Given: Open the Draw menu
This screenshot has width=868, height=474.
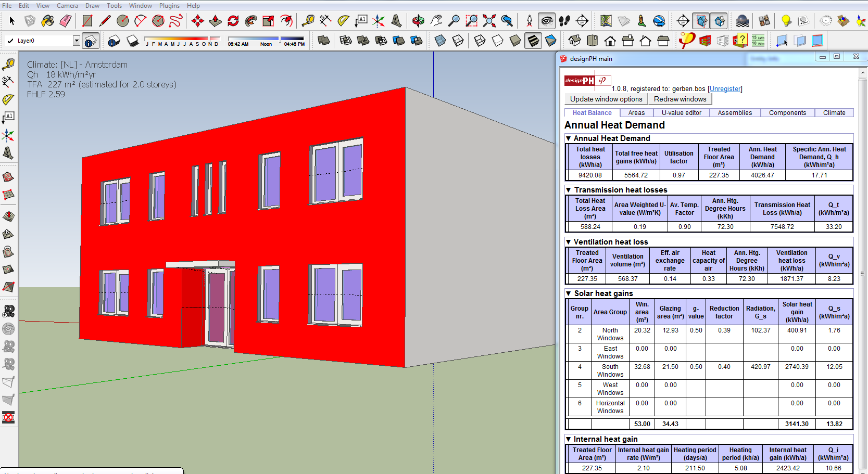Looking at the screenshot, I should 92,6.
